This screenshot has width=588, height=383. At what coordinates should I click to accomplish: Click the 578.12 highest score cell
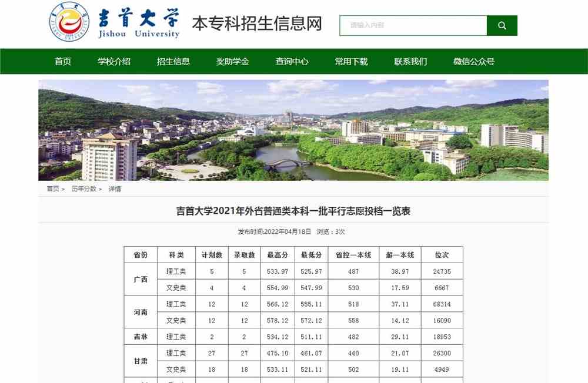[278, 320]
